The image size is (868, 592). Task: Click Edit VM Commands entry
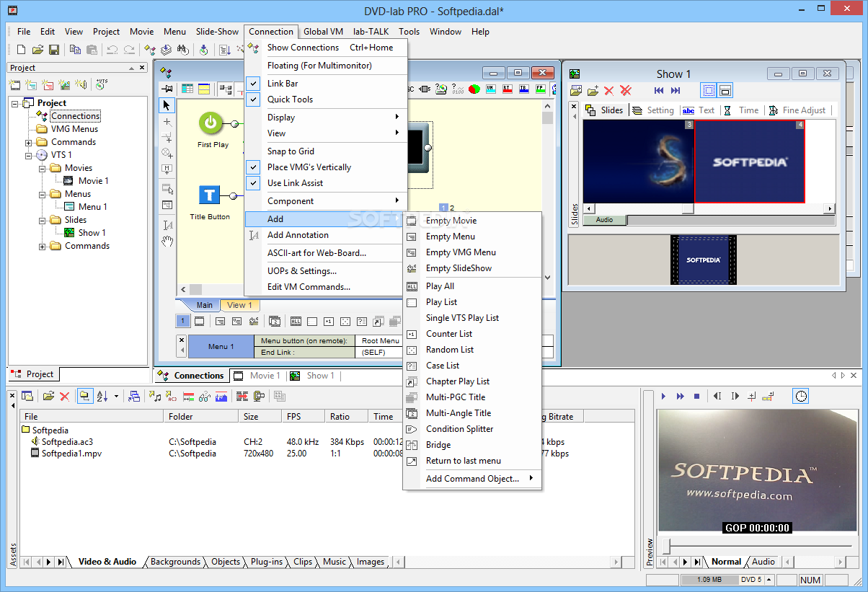(x=326, y=287)
